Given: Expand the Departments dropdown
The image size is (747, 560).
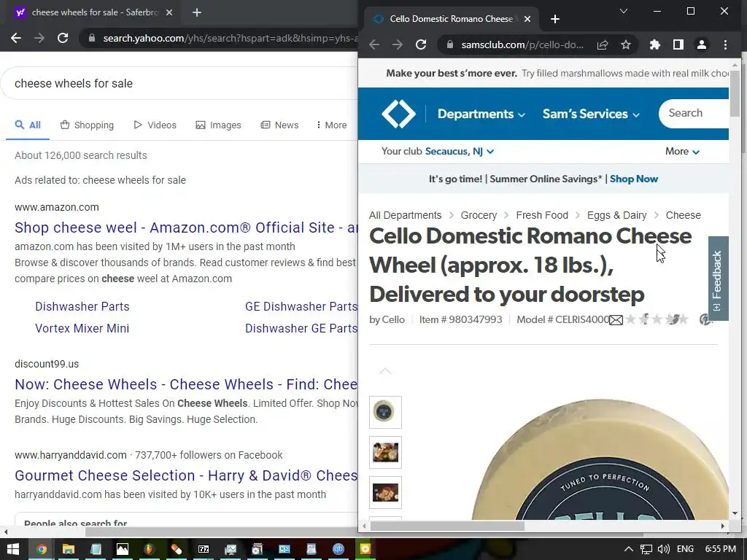Looking at the screenshot, I should [x=481, y=114].
